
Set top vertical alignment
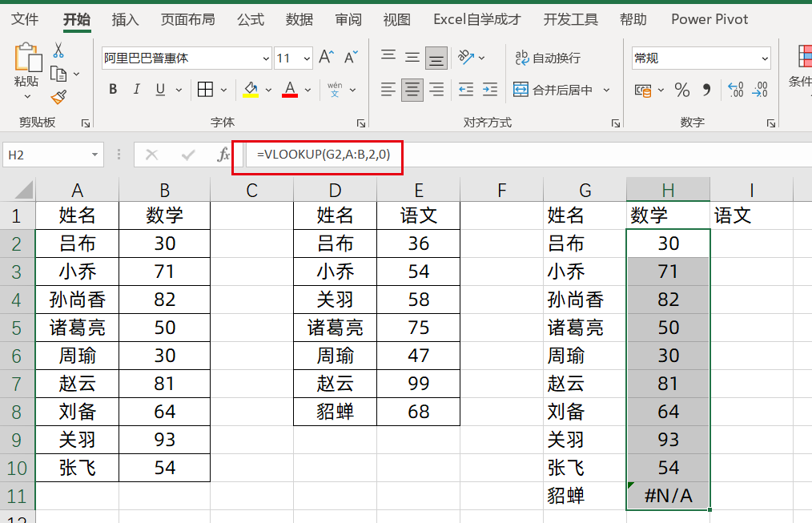coord(388,56)
